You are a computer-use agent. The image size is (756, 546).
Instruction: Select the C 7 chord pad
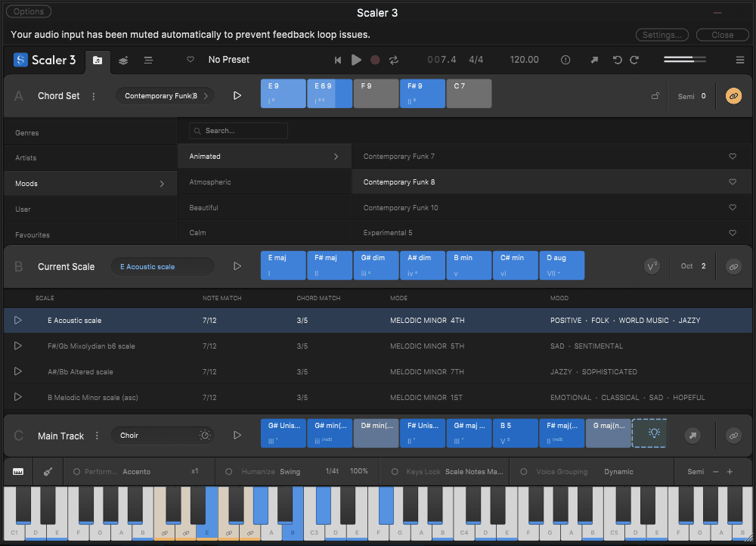click(469, 94)
